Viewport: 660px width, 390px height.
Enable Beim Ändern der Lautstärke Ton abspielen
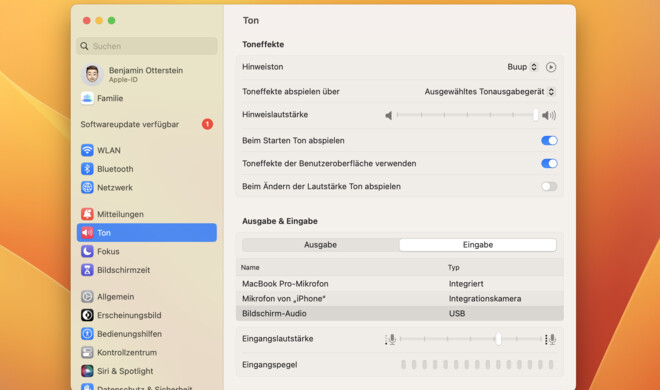pyautogui.click(x=549, y=186)
